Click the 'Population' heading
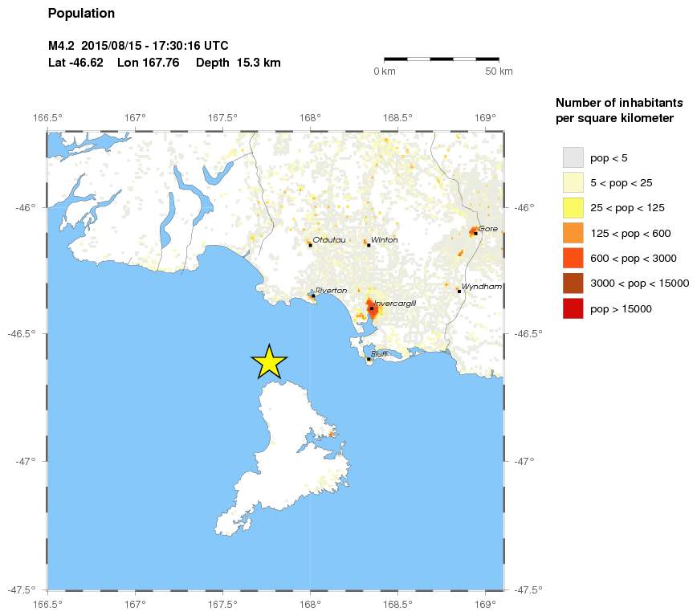Image resolution: width=697 pixels, height=616 pixels. (81, 14)
